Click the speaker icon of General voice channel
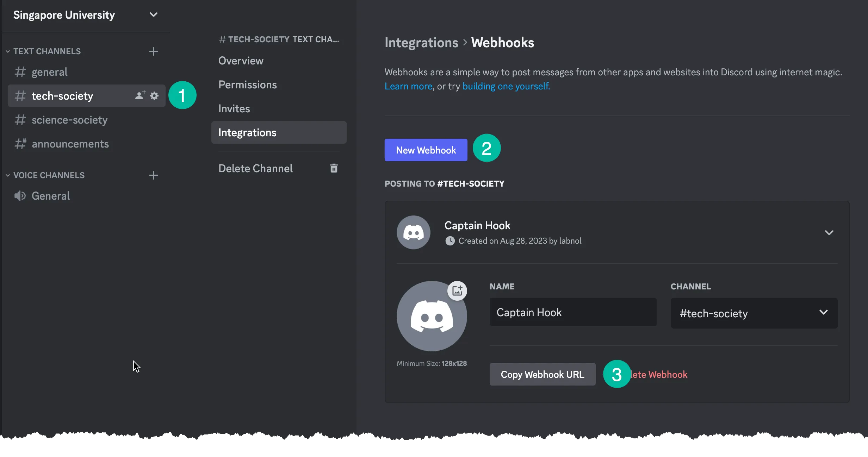Screen dimensions: 868x457 click(x=20, y=196)
